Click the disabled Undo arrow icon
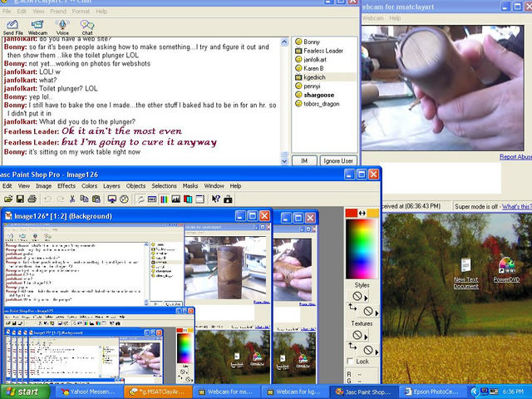 [48, 199]
